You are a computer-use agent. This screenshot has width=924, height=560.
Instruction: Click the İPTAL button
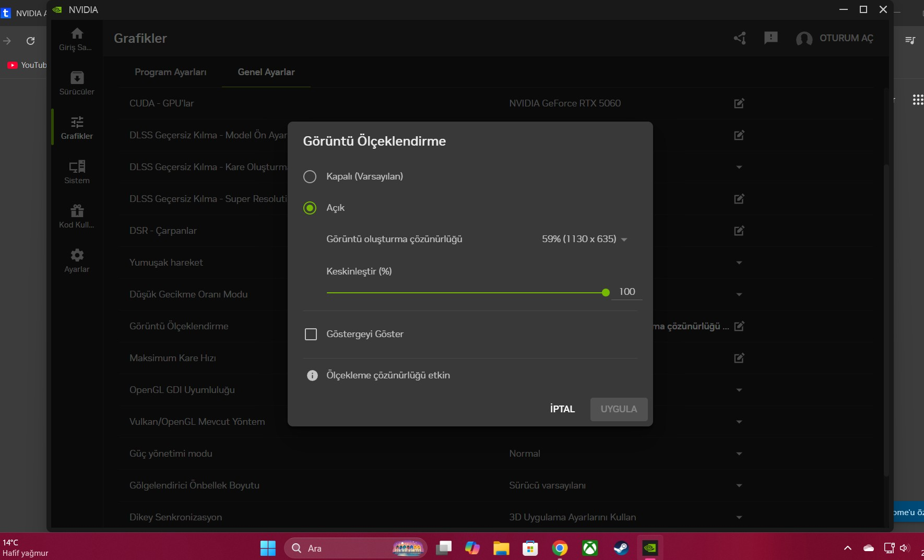pos(562,409)
